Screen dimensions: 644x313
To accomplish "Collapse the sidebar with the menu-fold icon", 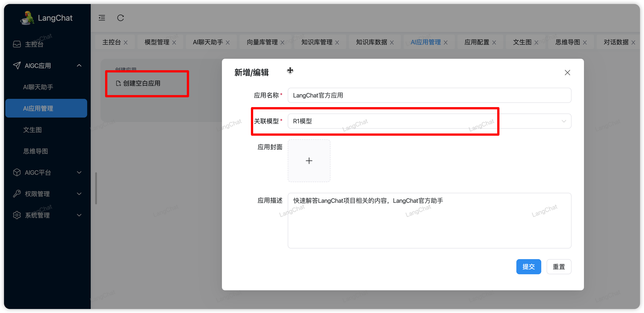I will 102,18.
